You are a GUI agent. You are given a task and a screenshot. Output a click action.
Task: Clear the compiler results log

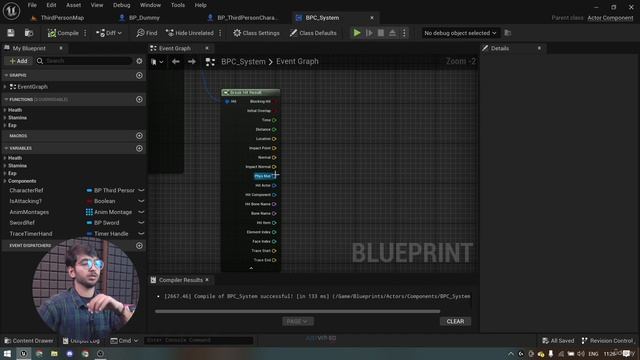point(455,321)
